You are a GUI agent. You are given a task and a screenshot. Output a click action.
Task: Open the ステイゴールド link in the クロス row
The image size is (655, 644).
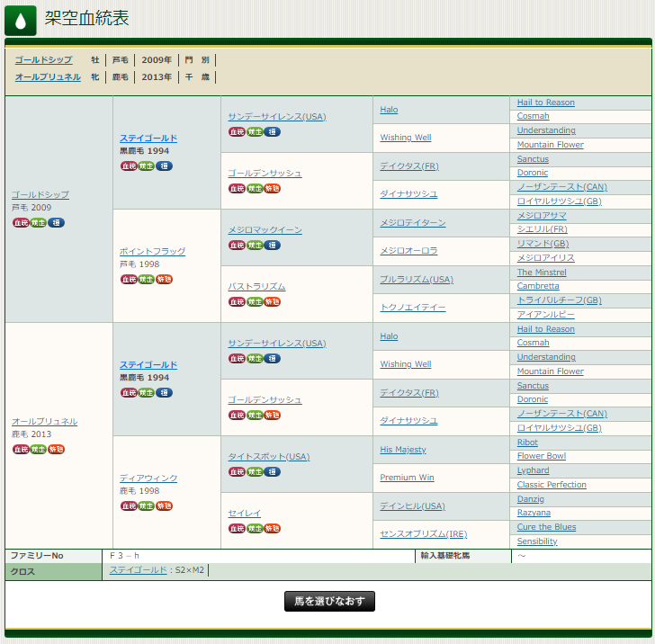pos(138,570)
